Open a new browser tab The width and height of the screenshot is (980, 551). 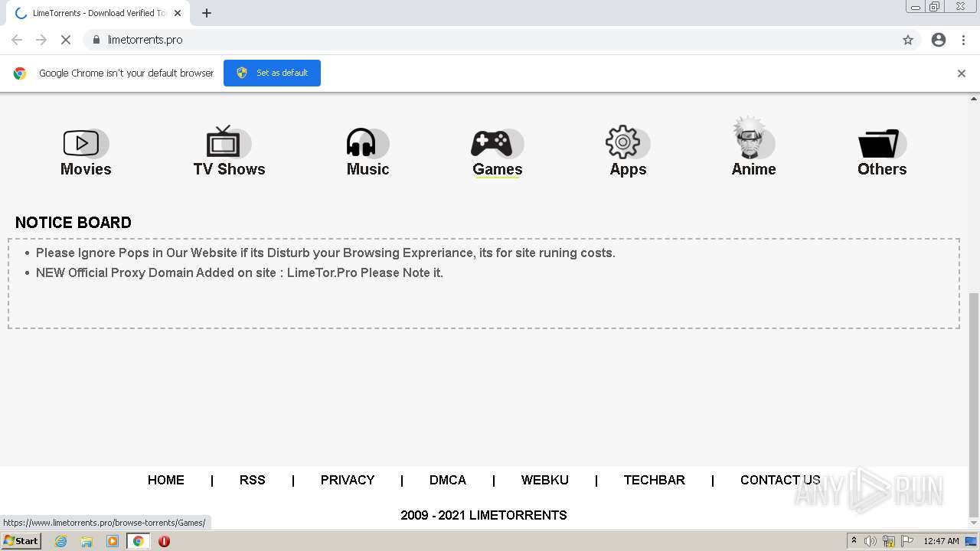click(207, 13)
